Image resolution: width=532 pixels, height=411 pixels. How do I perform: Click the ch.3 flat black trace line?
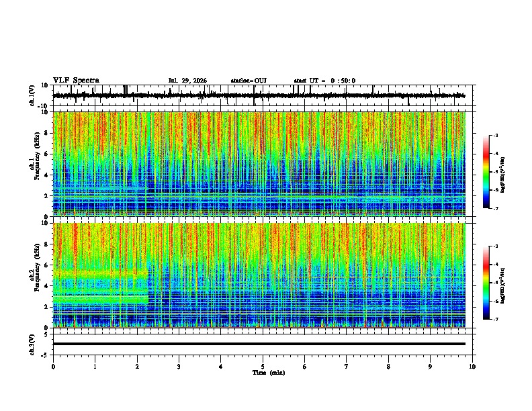pyautogui.click(x=259, y=344)
